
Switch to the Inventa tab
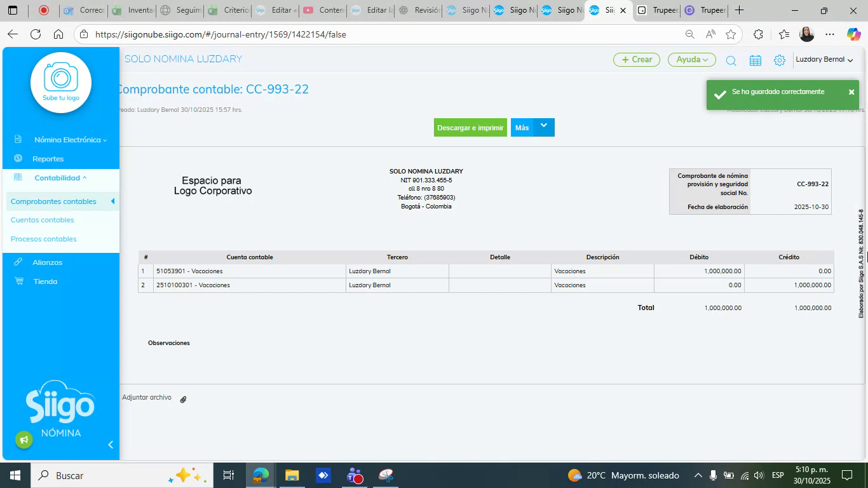coord(132,10)
